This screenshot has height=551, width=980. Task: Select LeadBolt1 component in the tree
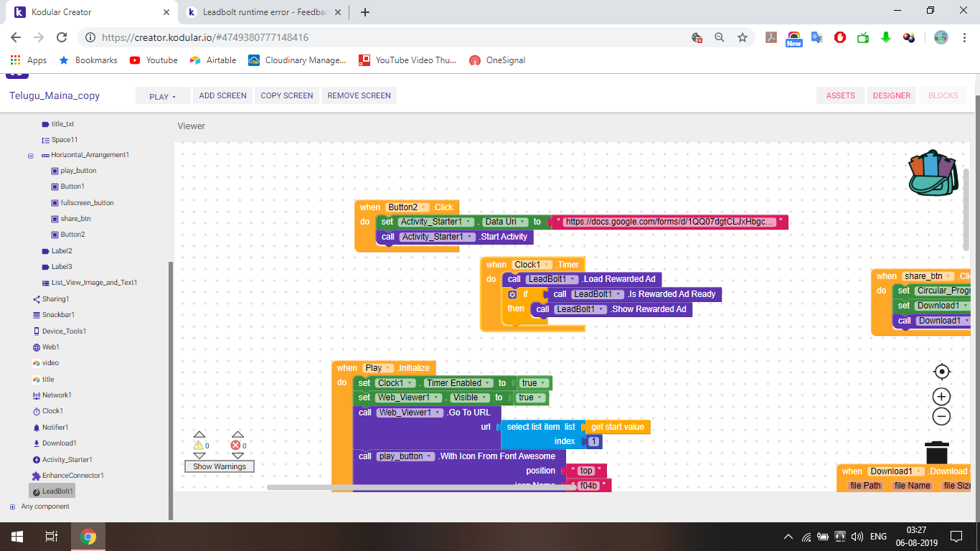tap(57, 491)
